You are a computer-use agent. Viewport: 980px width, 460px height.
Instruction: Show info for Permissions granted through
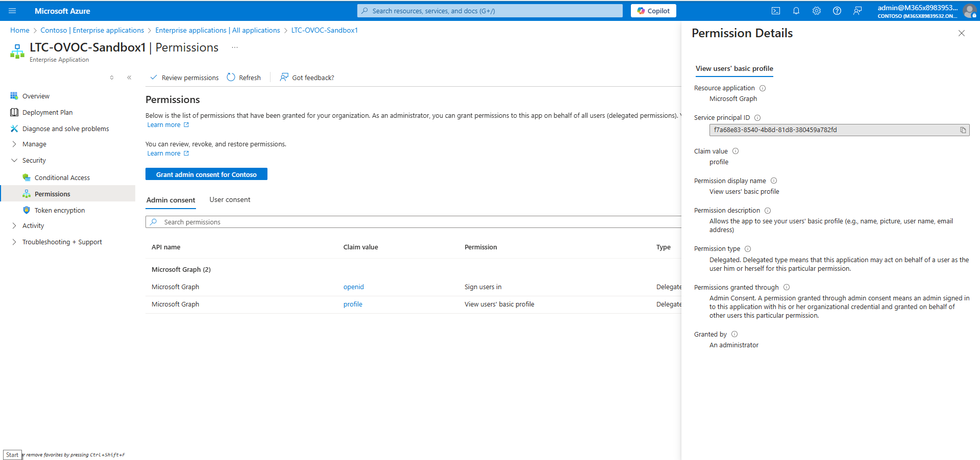pos(787,288)
